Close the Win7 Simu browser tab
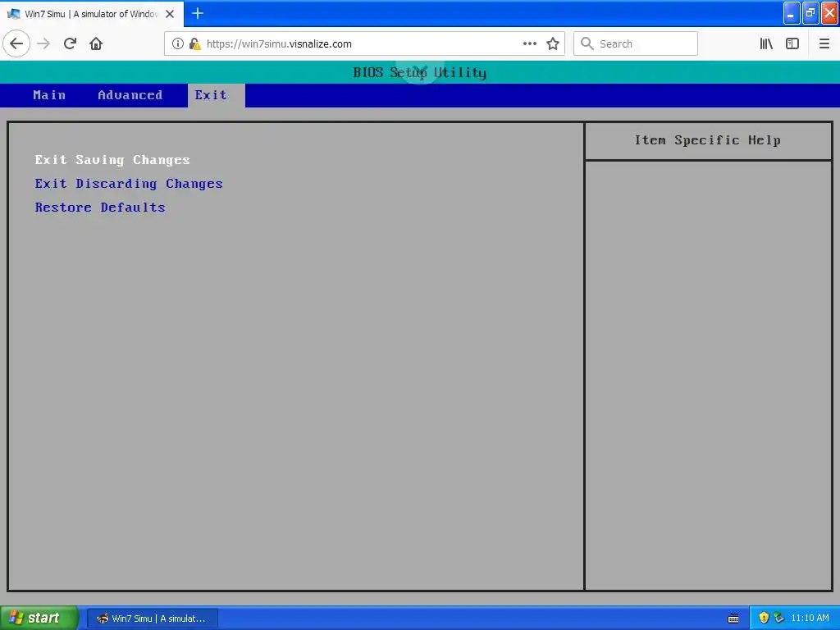This screenshot has width=840, height=630. 170,14
